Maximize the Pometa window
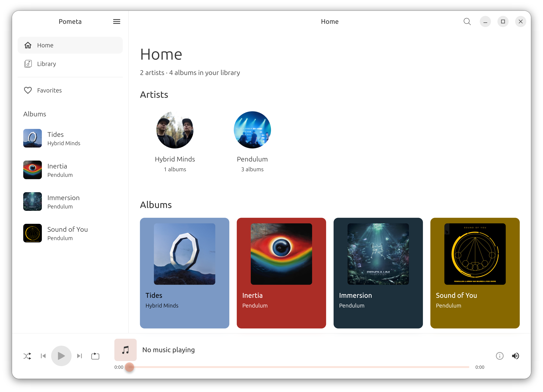The image size is (543, 392). [x=503, y=22]
